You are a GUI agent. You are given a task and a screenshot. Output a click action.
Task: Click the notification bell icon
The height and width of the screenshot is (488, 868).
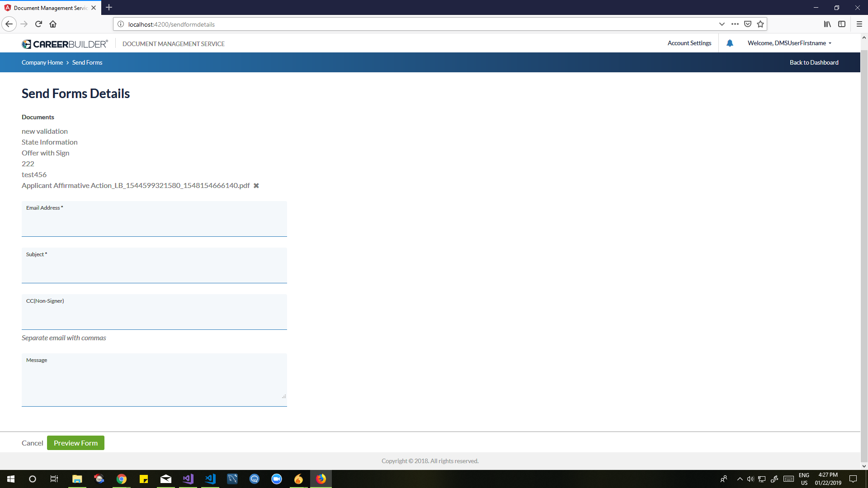pos(730,43)
